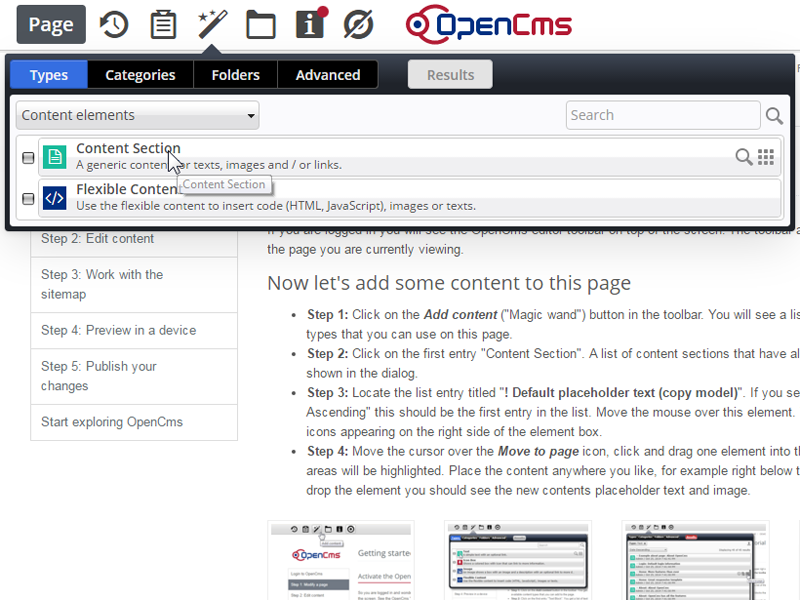800x600 pixels.
Task: Open Step 3: Work with the sitemap
Action: point(134,285)
